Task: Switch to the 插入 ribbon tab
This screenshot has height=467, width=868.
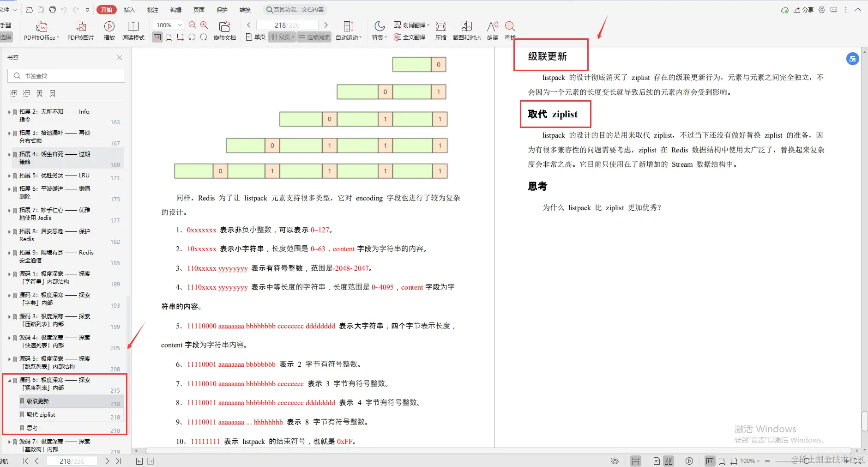Action: 129,9
